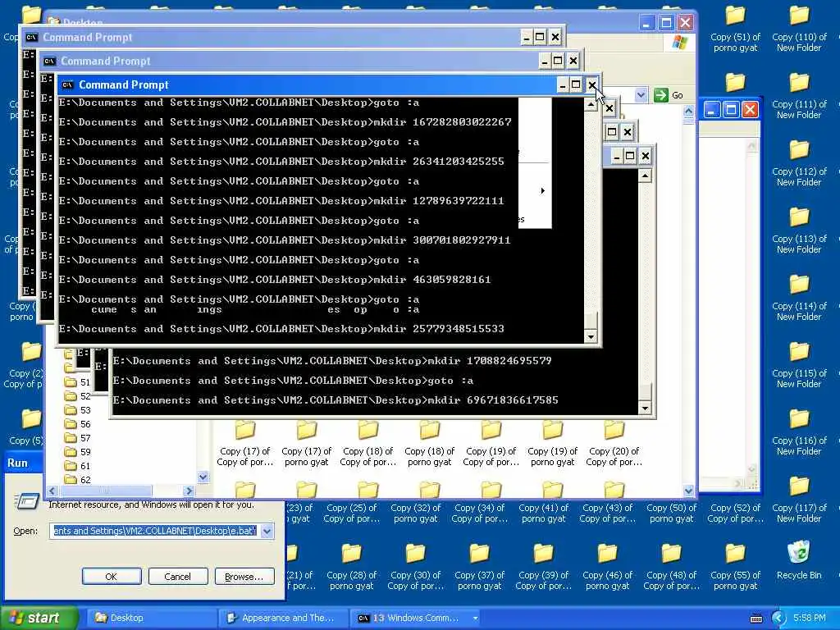Select Copy (112) of New Folder icon
The width and height of the screenshot is (840, 630).
point(799,163)
